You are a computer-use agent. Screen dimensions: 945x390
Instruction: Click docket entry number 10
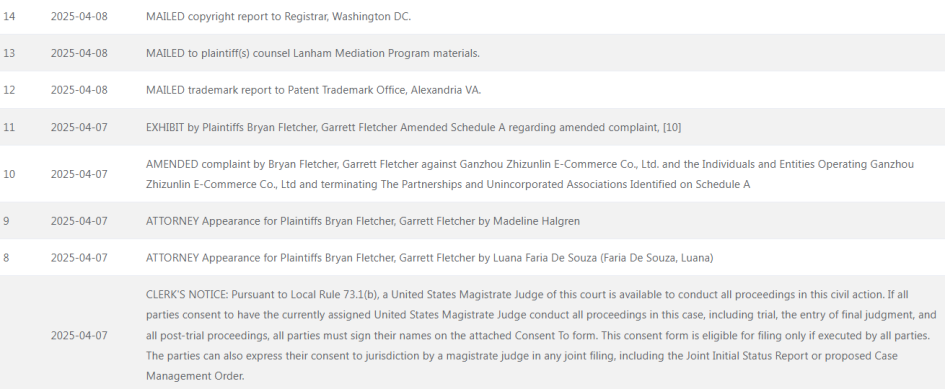(9, 174)
